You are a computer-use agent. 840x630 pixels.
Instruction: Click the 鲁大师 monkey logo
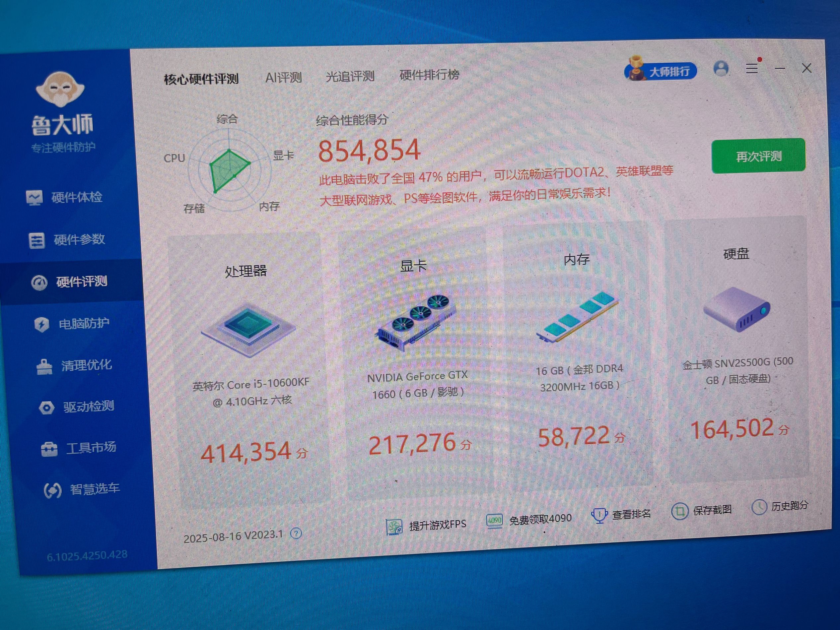pos(60,89)
